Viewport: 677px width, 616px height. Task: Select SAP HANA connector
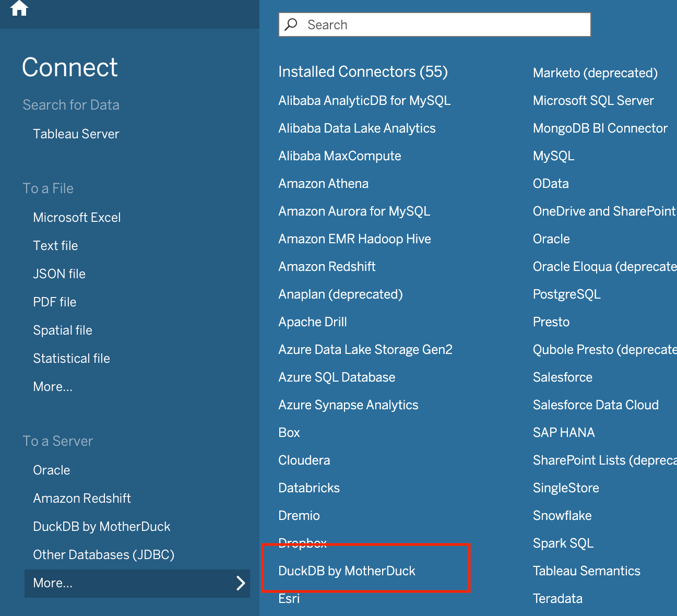click(564, 433)
